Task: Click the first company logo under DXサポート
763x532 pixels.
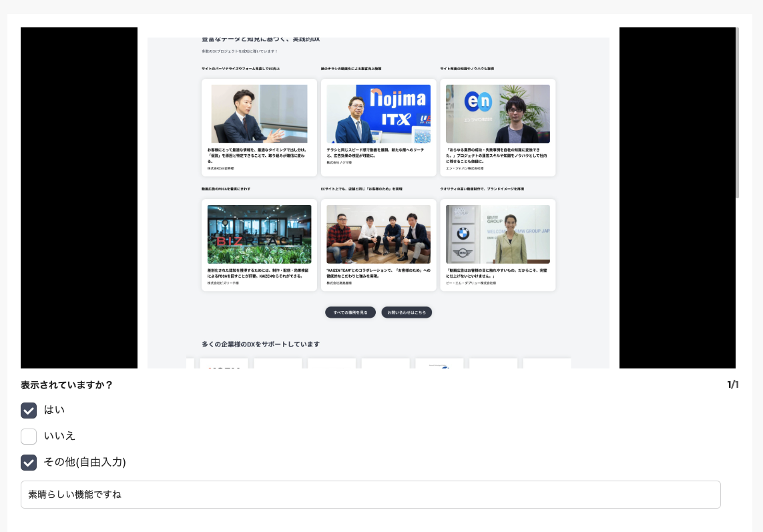Action: (224, 365)
